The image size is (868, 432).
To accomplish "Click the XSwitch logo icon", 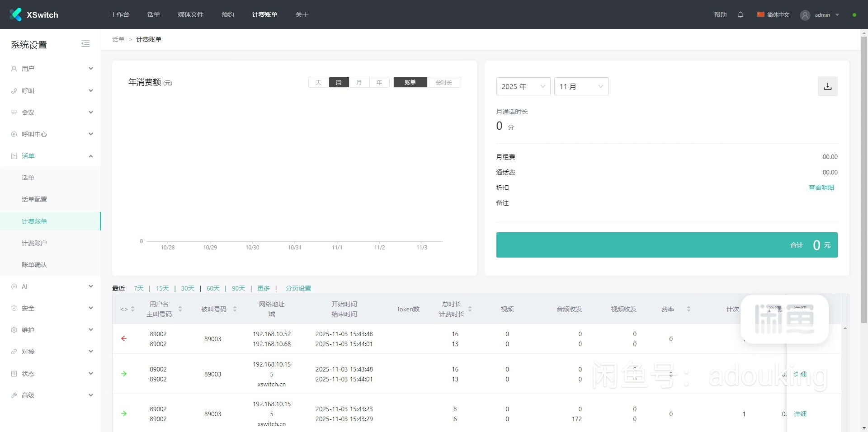I will tap(16, 14).
